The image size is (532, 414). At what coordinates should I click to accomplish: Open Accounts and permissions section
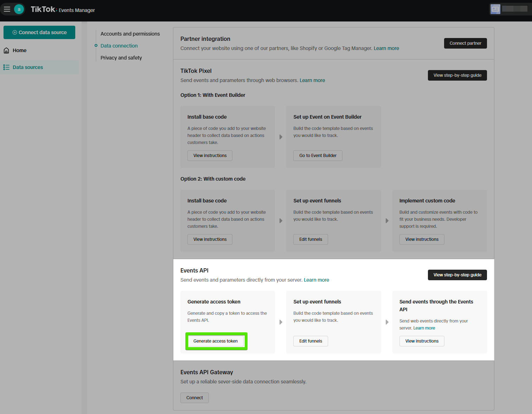point(130,34)
